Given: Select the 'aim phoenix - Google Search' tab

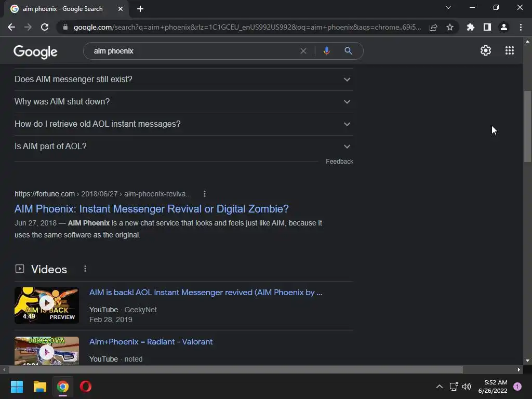Looking at the screenshot, I should [66, 9].
